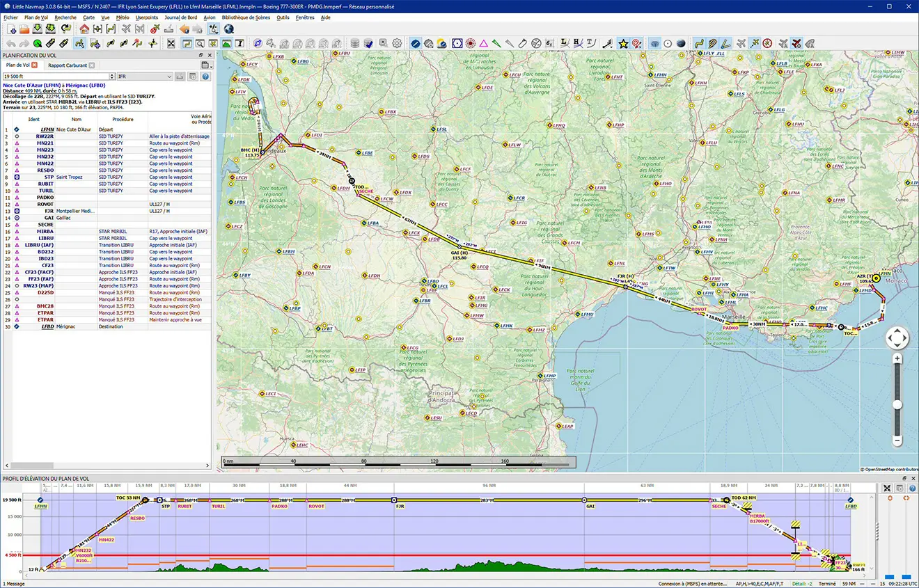Select the STP Saint Tropez row
Image resolution: width=919 pixels, height=588 pixels.
[106, 177]
